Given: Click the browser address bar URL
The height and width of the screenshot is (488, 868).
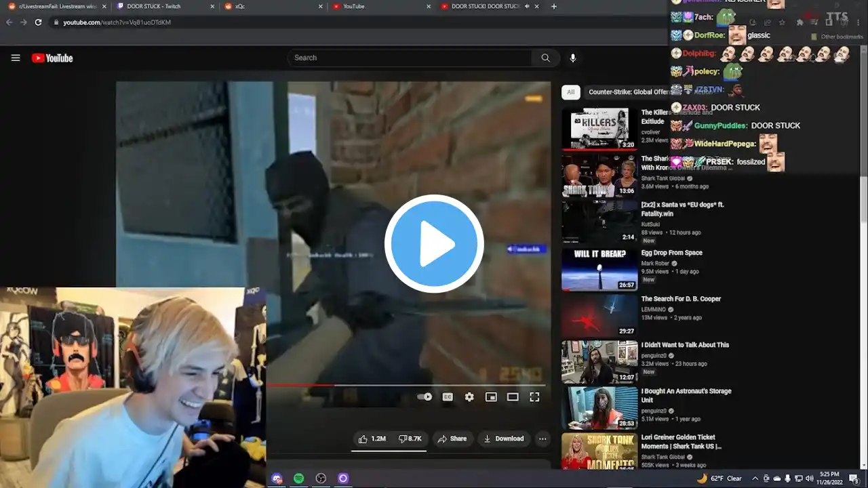Looking at the screenshot, I should pos(117,22).
